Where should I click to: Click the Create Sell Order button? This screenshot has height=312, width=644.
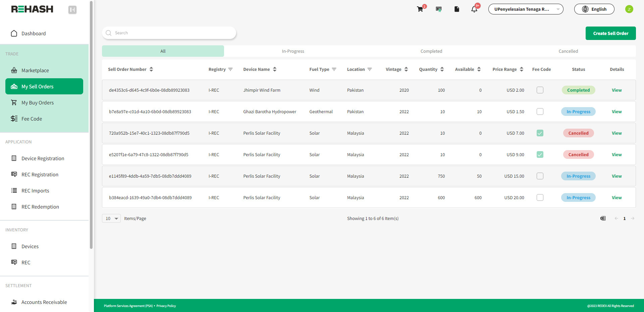[x=610, y=33]
